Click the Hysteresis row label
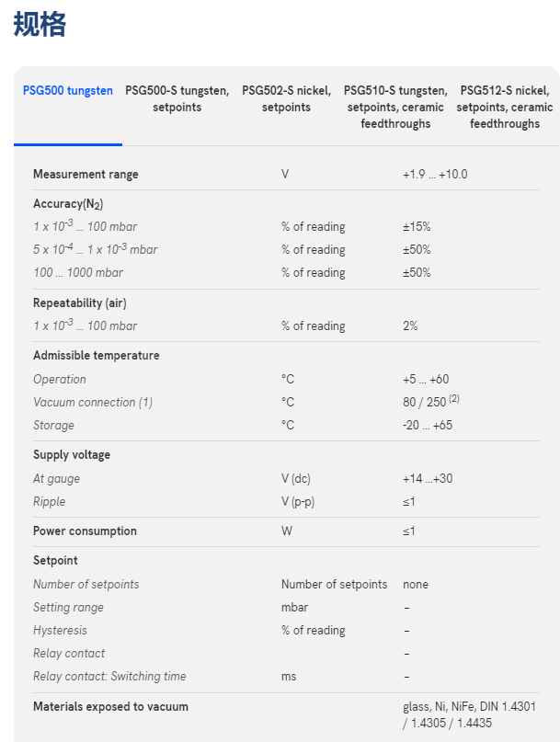This screenshot has width=560, height=742. [60, 631]
